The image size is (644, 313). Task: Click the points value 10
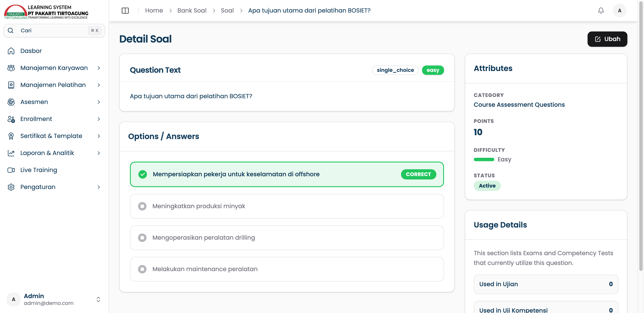click(x=478, y=132)
